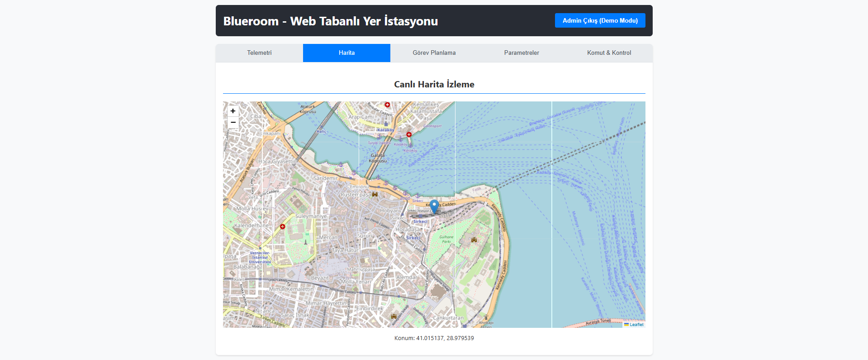Screen dimensions: 868x360
Task: Open the Telemetri tab
Action: [x=259, y=53]
